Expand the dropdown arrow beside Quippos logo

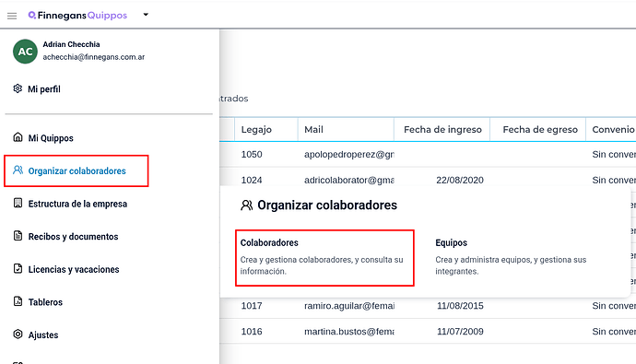tap(146, 15)
